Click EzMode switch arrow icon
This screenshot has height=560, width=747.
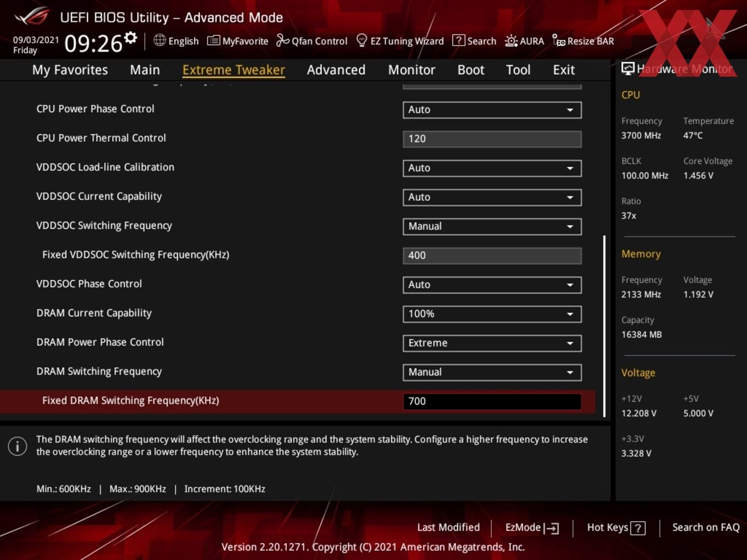pyautogui.click(x=551, y=528)
